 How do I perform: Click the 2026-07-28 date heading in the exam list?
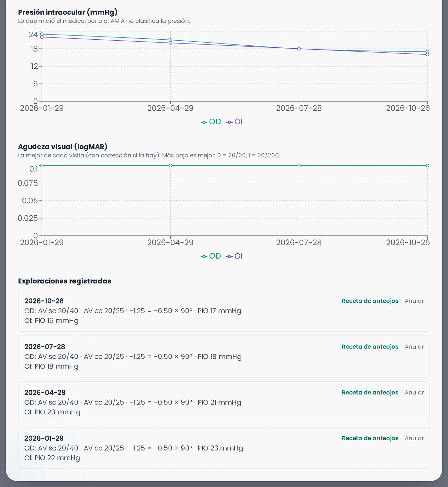tap(44, 347)
